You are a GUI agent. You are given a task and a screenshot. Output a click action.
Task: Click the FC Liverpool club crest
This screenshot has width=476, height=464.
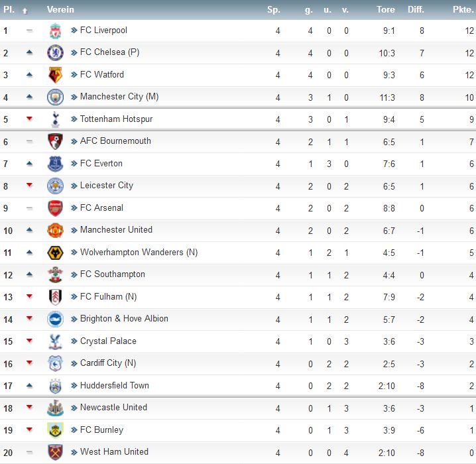coord(55,30)
